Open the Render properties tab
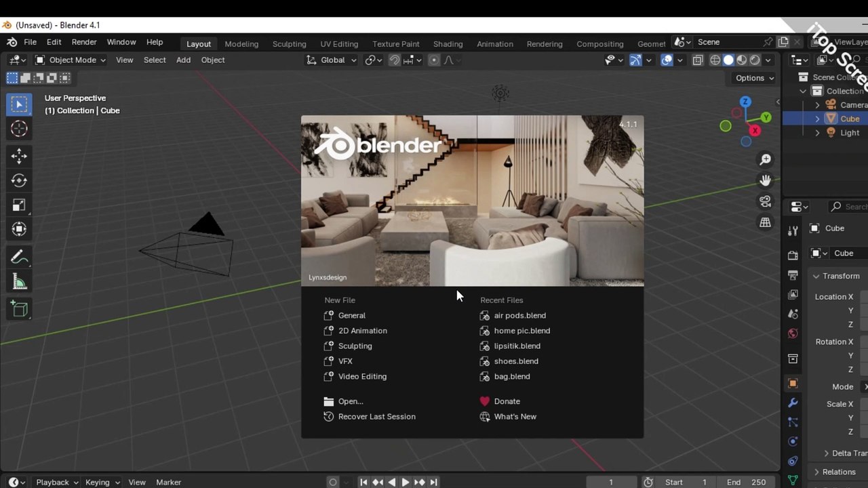This screenshot has width=868, height=488. coord(793,256)
